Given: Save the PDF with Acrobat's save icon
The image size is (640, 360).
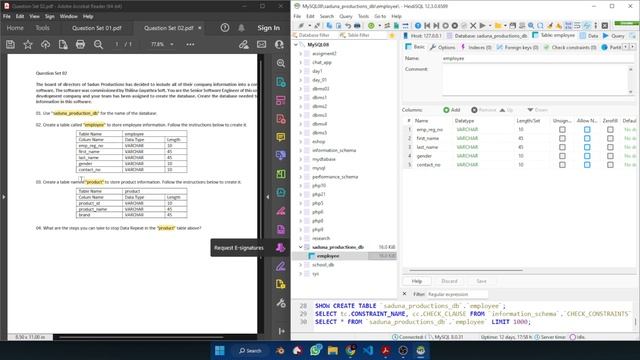Looking at the screenshot, I should tap(10, 44).
